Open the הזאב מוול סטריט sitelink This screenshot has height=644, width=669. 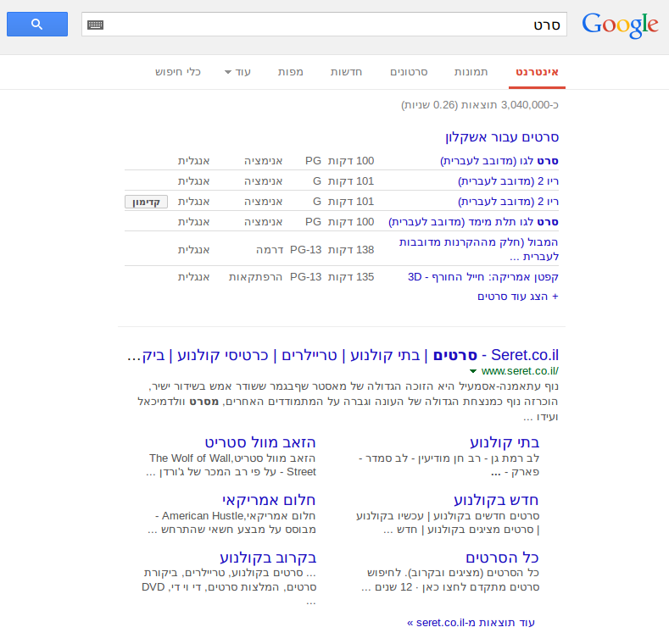[260, 442]
